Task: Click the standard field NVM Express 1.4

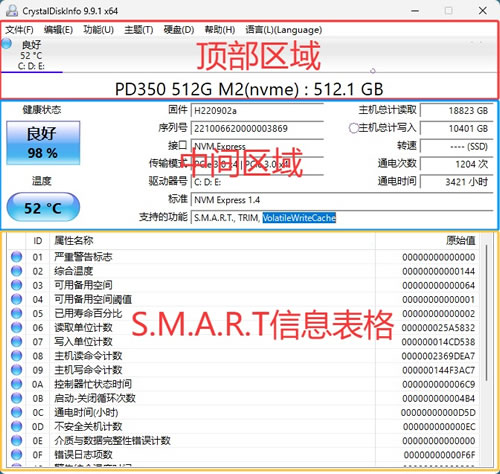Action: click(x=342, y=200)
